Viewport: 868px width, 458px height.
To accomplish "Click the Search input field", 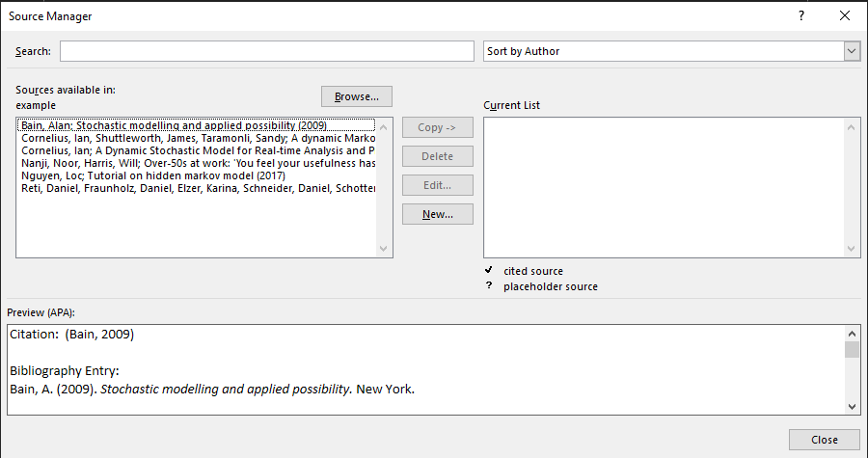I will click(x=267, y=51).
